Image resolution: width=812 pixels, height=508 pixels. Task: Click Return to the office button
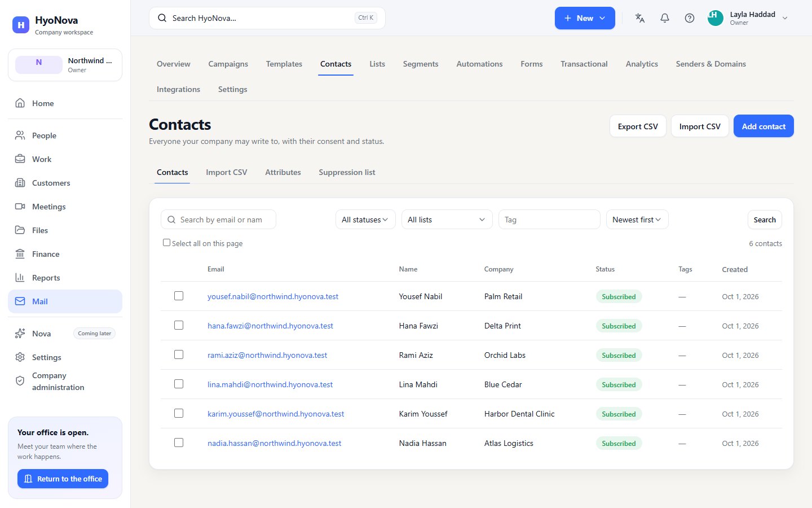pos(63,479)
